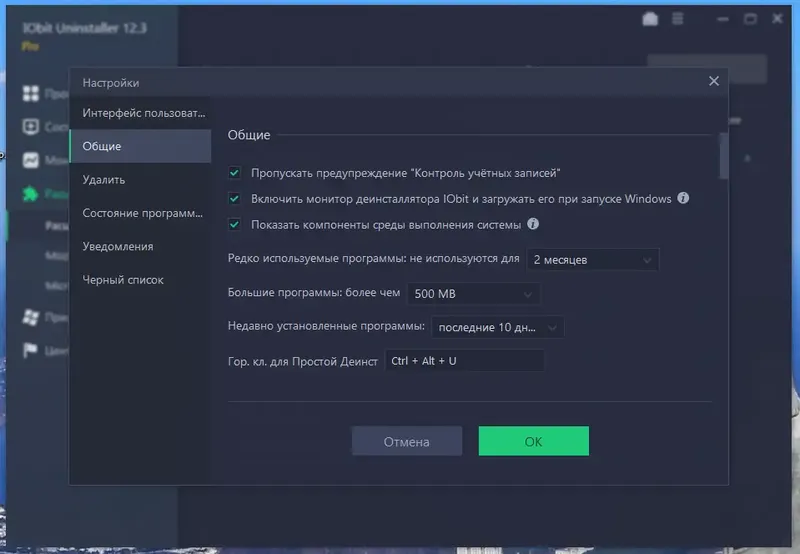Screen dimensions: 800x554
Task: Click the settings panel vertical scrollbar
Action: pyautogui.click(x=723, y=156)
